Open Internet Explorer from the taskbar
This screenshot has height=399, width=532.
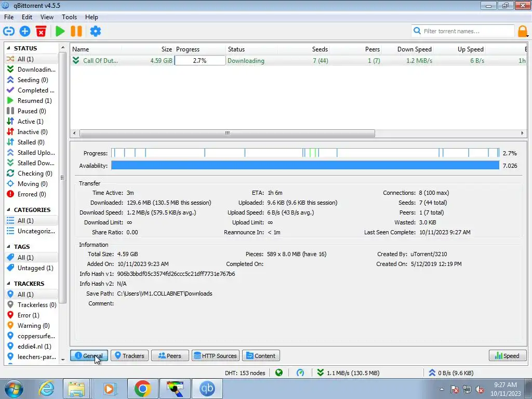pyautogui.click(x=46, y=389)
